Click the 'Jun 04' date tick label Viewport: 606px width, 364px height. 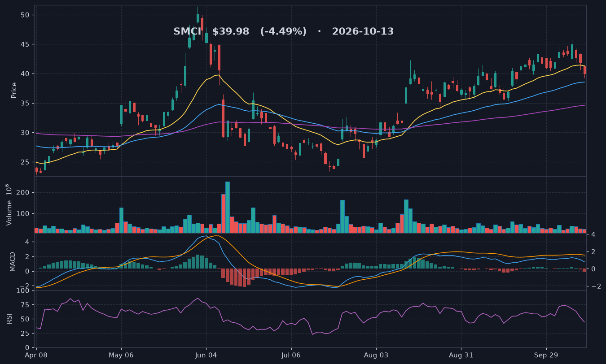[206, 355]
